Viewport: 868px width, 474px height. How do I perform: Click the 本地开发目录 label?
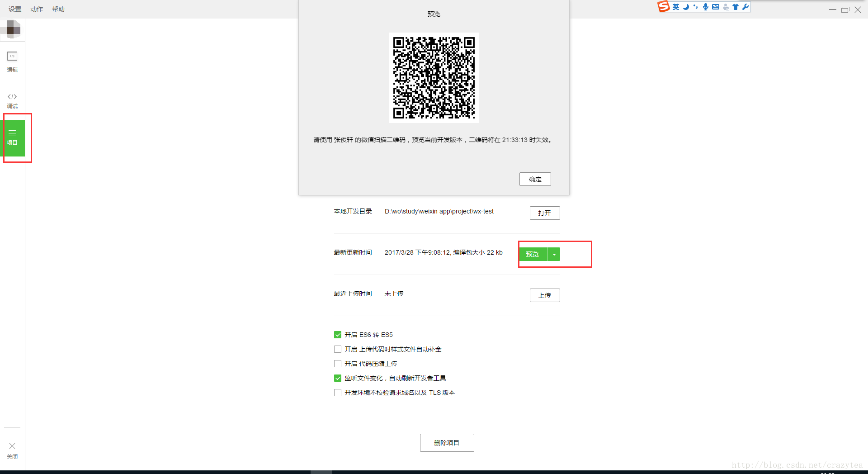[x=353, y=211]
